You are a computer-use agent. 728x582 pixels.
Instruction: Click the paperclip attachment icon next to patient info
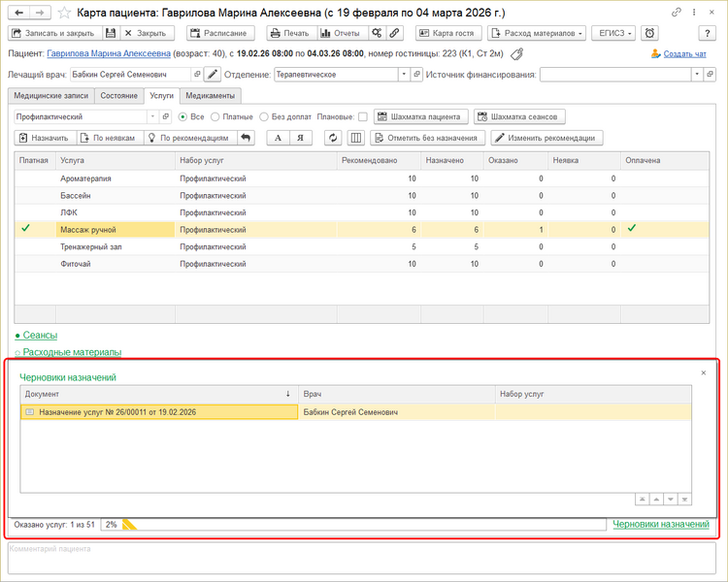tap(516, 54)
